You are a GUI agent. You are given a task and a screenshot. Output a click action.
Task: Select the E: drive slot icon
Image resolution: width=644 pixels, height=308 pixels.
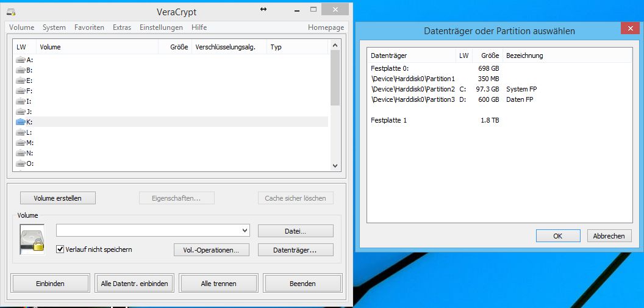(x=21, y=81)
